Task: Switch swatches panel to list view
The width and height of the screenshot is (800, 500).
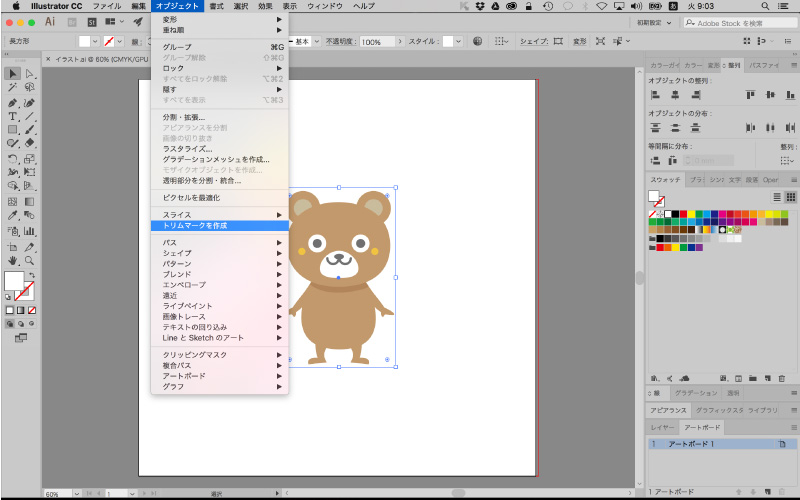Action: 776,197
